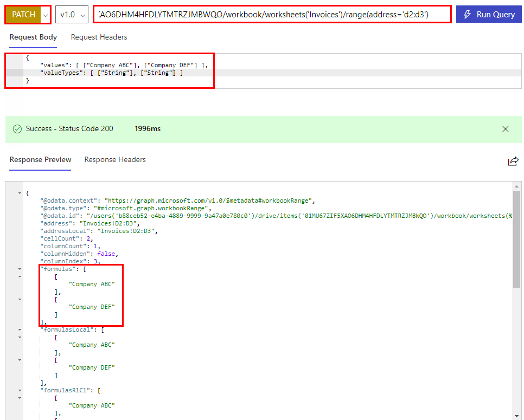Viewport: 524px width, 420px height.
Task: Open the v1.0 API version dropdown
Action: (x=72, y=15)
